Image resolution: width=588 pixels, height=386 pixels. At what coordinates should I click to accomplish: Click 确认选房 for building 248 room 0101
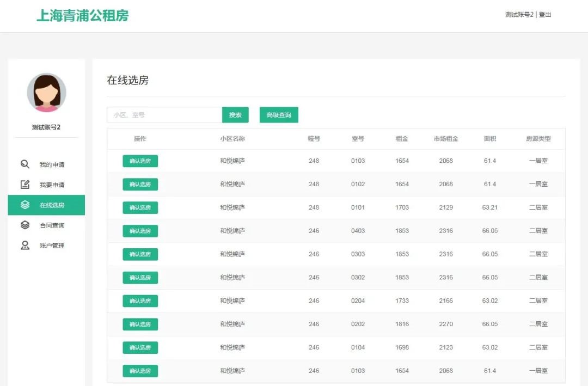pyautogui.click(x=140, y=207)
